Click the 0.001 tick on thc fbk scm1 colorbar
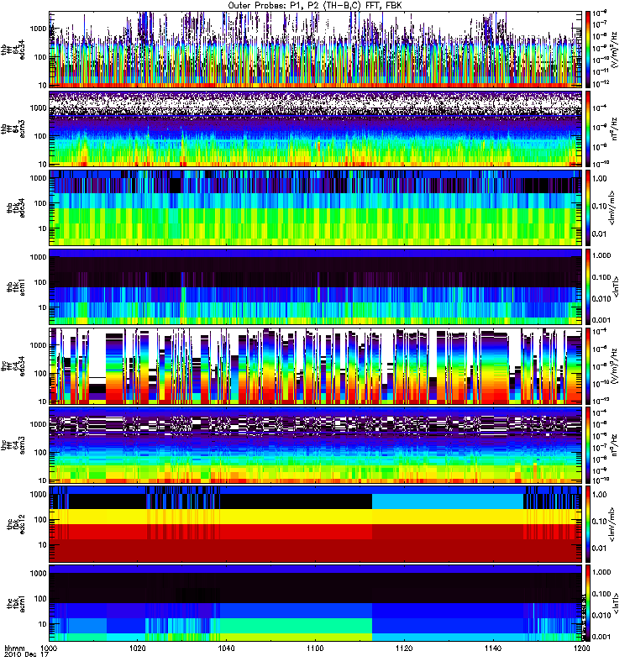The image size is (630, 672). click(601, 637)
